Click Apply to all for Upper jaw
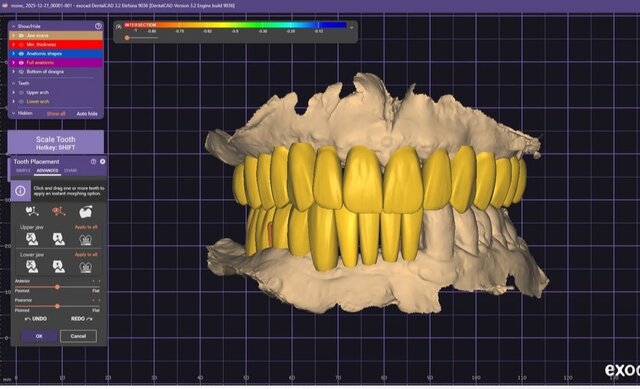640x389 pixels. click(86, 227)
